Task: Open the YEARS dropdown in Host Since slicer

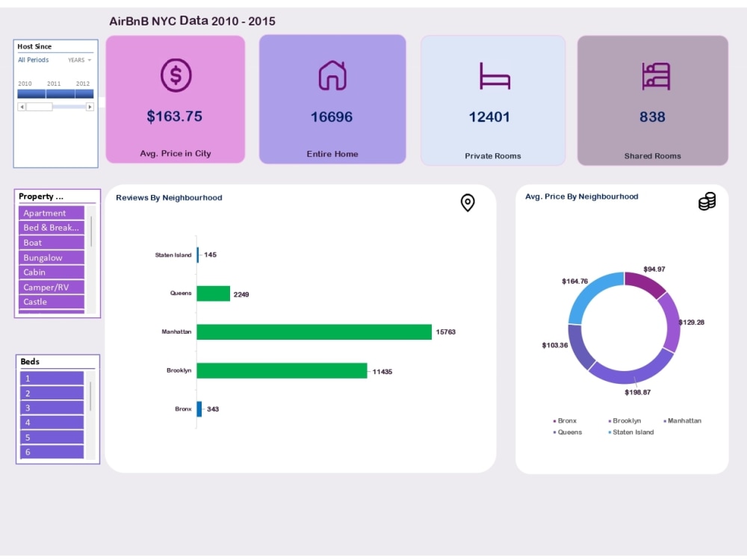Action: coord(79,60)
